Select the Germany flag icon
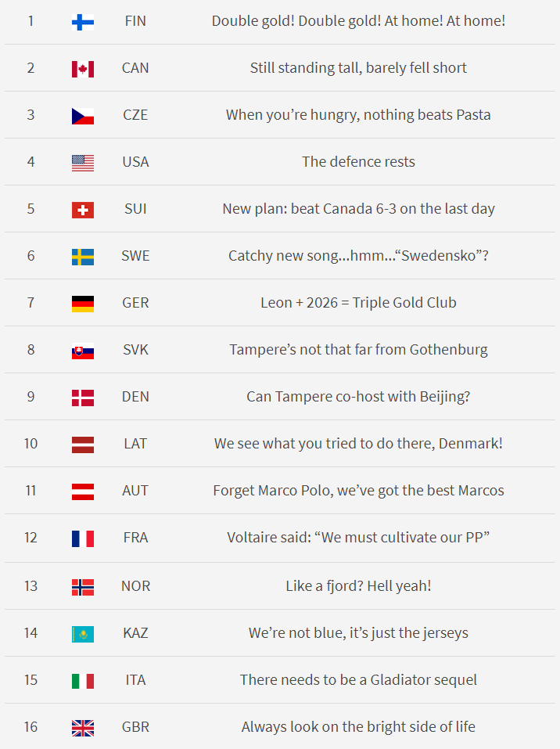 coord(83,304)
